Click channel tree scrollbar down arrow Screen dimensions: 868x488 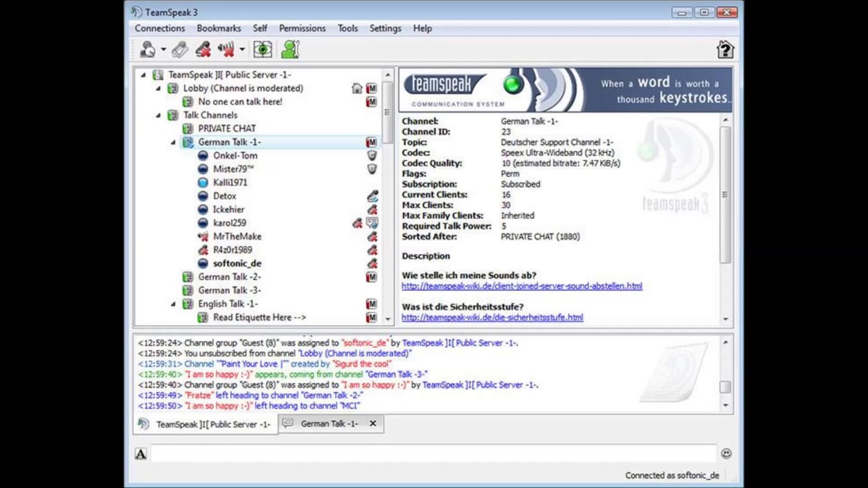pyautogui.click(x=388, y=319)
